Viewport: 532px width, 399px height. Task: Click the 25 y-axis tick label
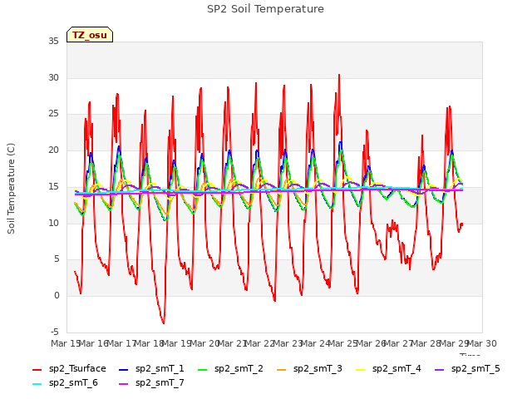(x=53, y=114)
